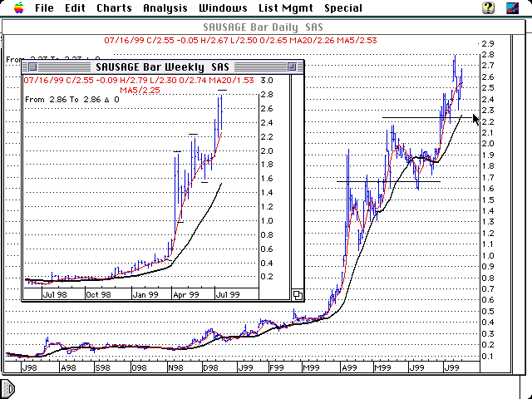Open the File menu
This screenshot has height=399, width=532.
click(x=44, y=8)
